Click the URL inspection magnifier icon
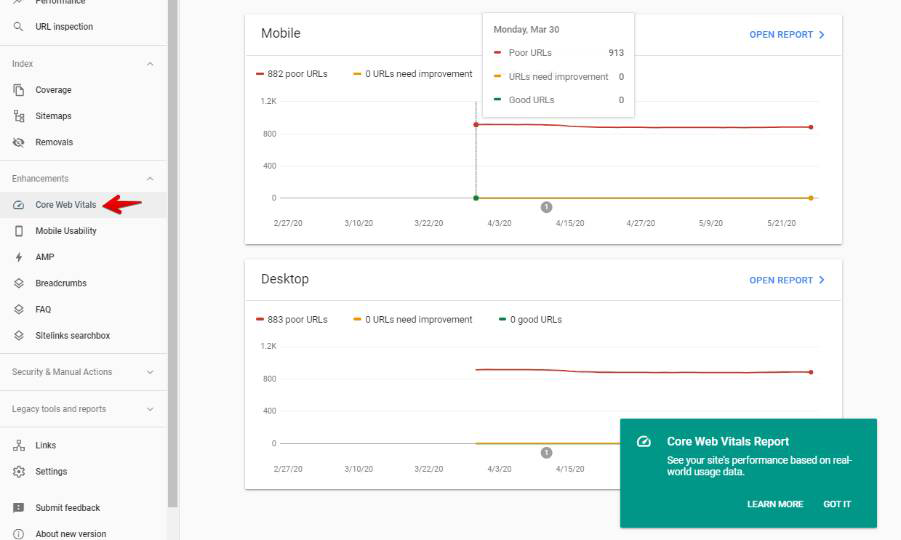The height and width of the screenshot is (540, 901). [x=18, y=27]
